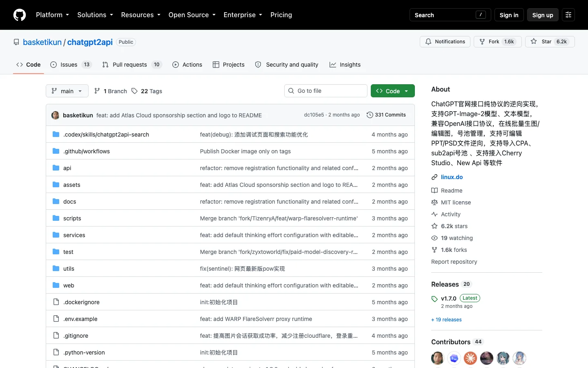588x368 pixels.
Task: Switch to the Issues tab
Action: (x=71, y=65)
